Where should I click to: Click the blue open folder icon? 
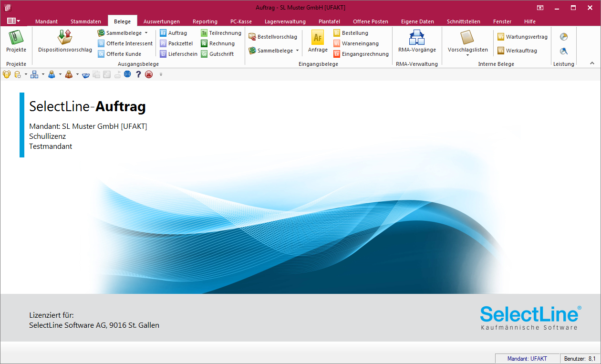point(86,74)
